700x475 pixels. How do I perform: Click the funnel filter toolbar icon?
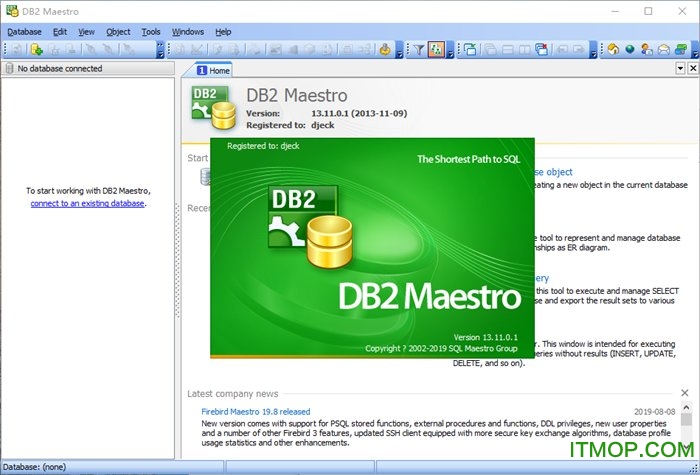coord(418,50)
